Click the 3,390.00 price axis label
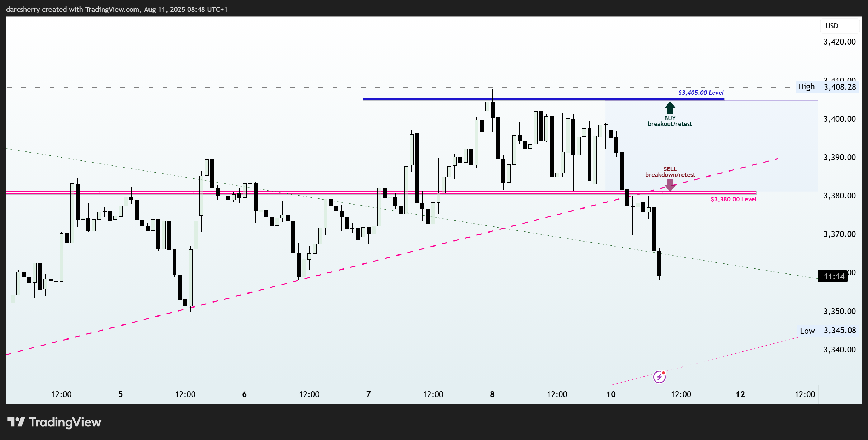The image size is (868, 440). (x=839, y=157)
